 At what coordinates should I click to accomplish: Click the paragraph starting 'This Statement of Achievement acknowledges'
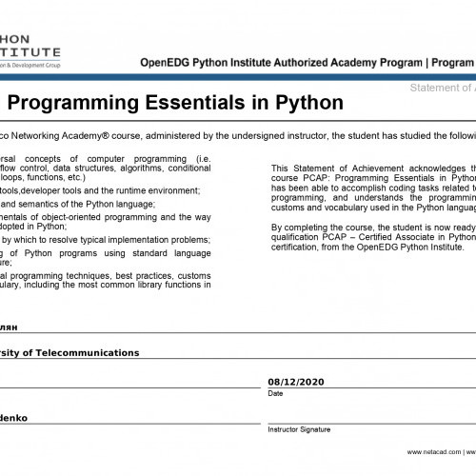[373, 188]
